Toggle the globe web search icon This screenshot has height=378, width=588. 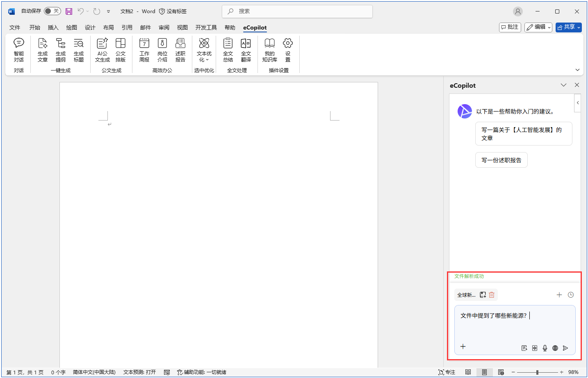[x=555, y=348]
